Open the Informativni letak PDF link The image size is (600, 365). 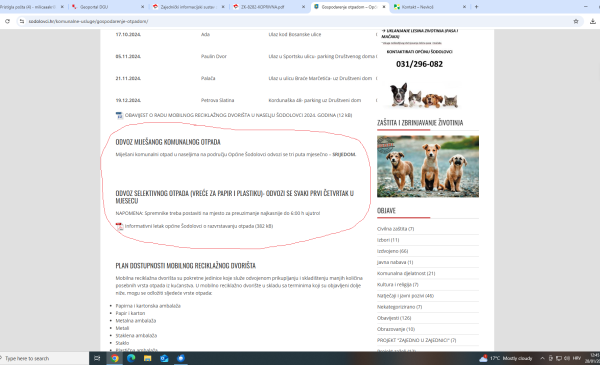pos(199,226)
